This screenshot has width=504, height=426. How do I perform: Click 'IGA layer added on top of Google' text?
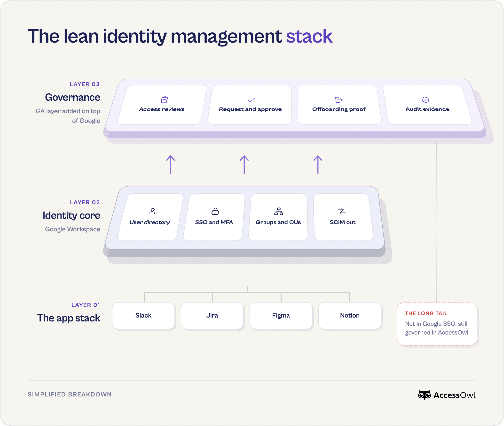67,116
